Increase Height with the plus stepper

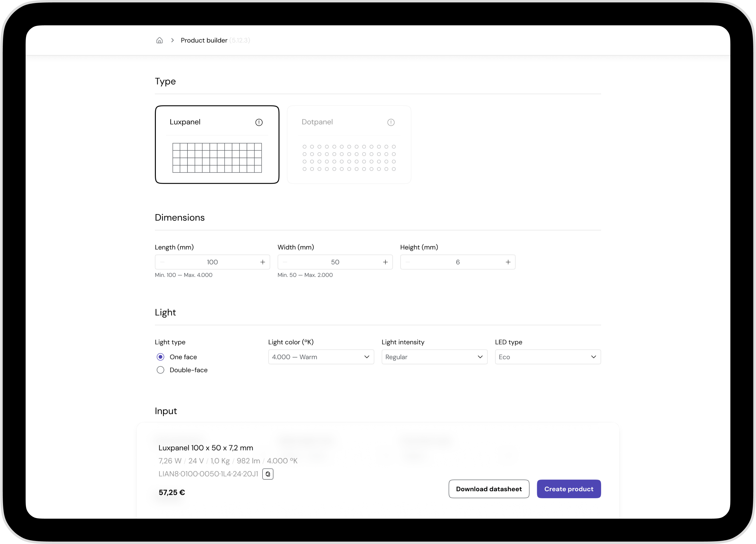coord(508,262)
